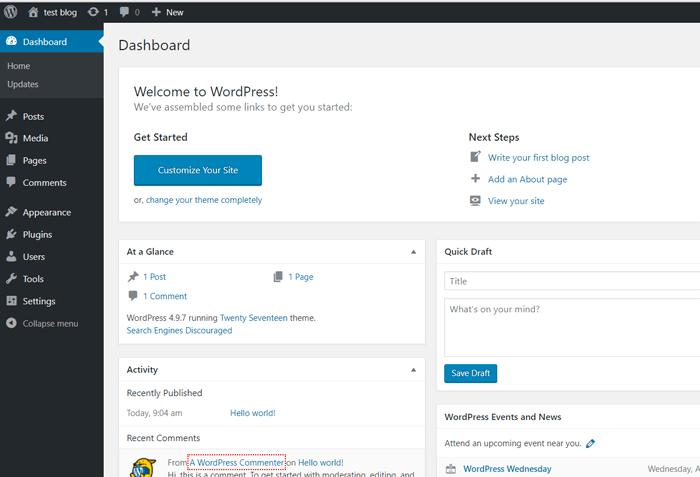Screen dimensions: 700x477
Task: Click the pages icon next to 1 Page
Action: point(278,276)
